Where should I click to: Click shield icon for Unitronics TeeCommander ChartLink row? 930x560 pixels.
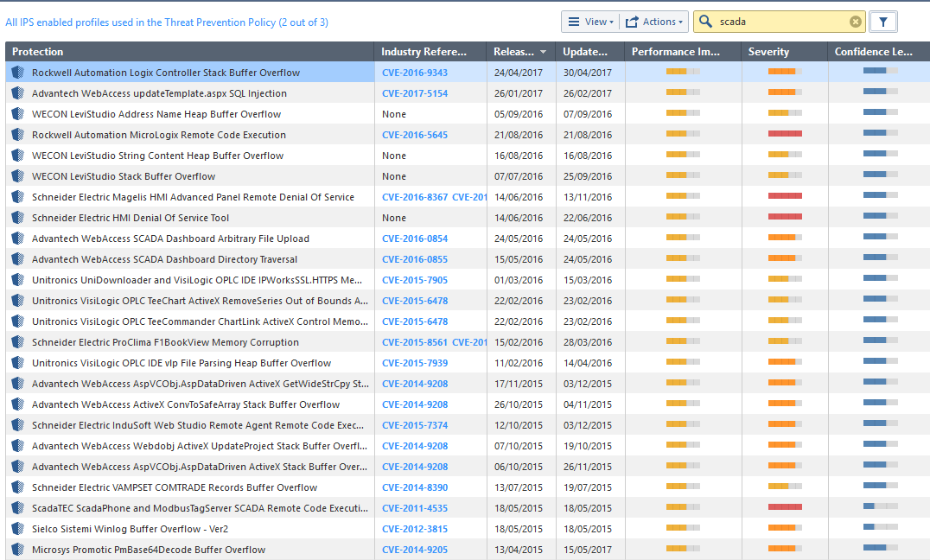coord(18,321)
